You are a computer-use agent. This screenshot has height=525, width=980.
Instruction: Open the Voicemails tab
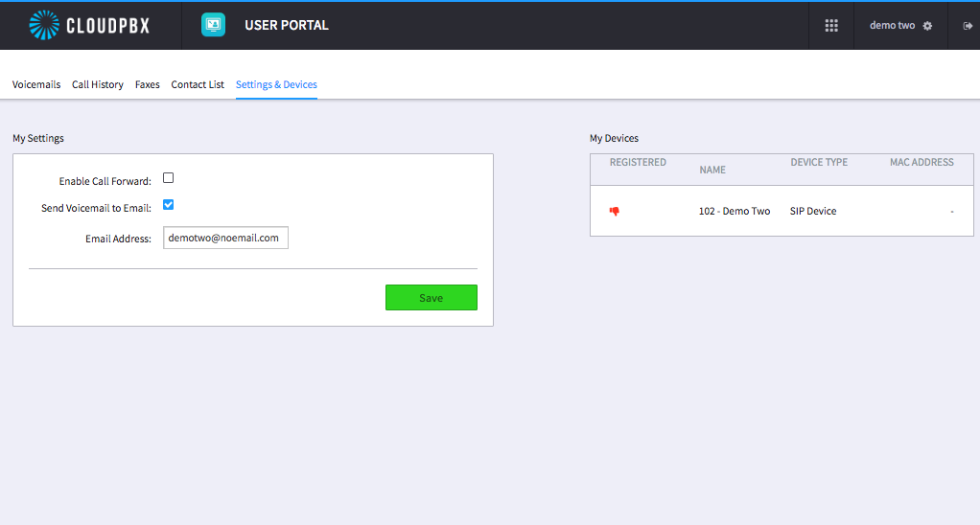[x=36, y=84]
